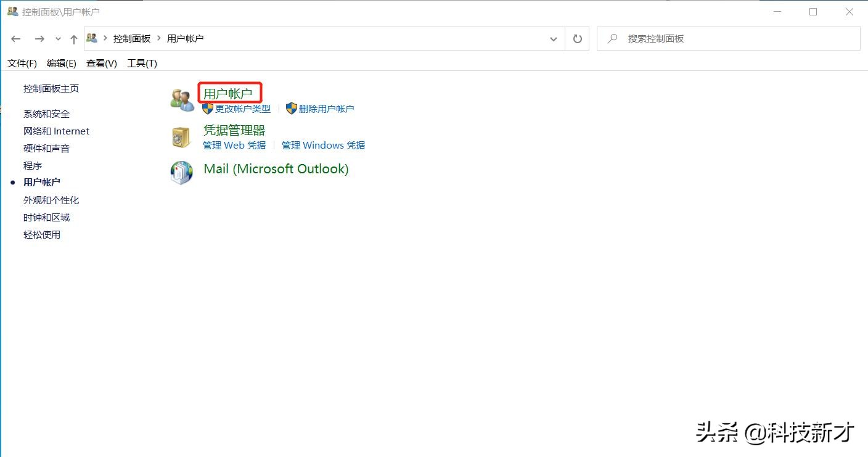The height and width of the screenshot is (457, 868).
Task: Expand the address bar history dropdown
Action: click(554, 39)
